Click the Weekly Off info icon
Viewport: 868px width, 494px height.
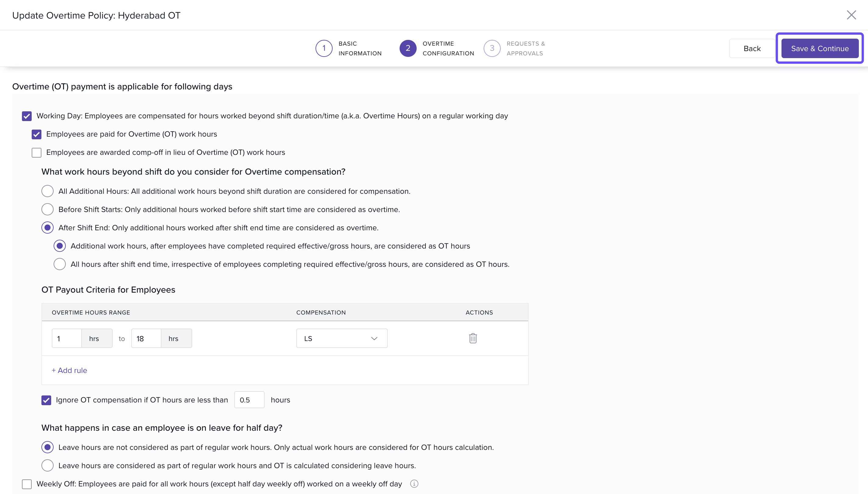(414, 483)
